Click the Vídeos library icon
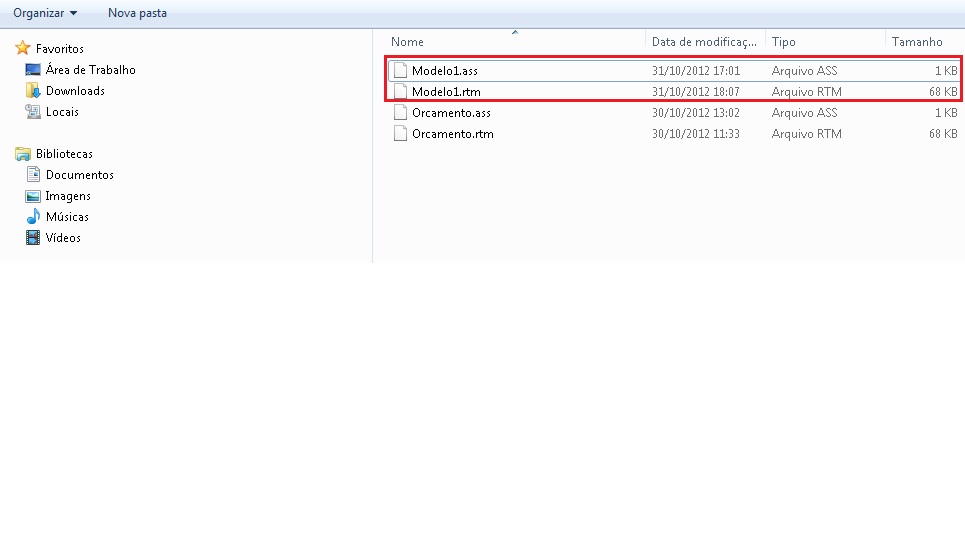This screenshot has height=539, width=965. tap(33, 238)
